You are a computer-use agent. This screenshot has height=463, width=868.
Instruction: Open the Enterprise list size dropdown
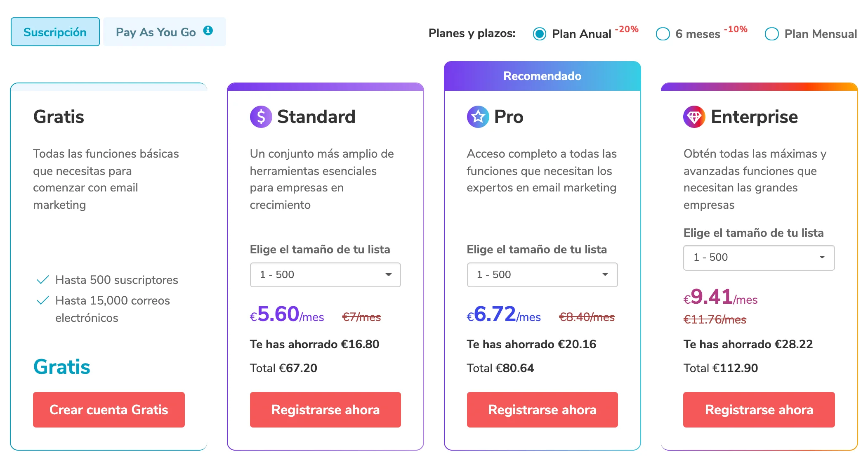pos(759,257)
